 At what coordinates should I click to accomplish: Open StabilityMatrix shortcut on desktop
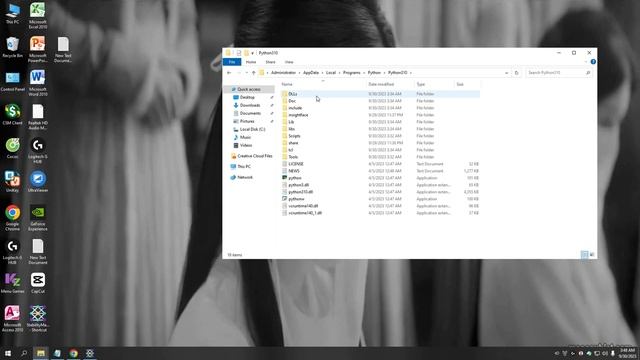pyautogui.click(x=38, y=318)
